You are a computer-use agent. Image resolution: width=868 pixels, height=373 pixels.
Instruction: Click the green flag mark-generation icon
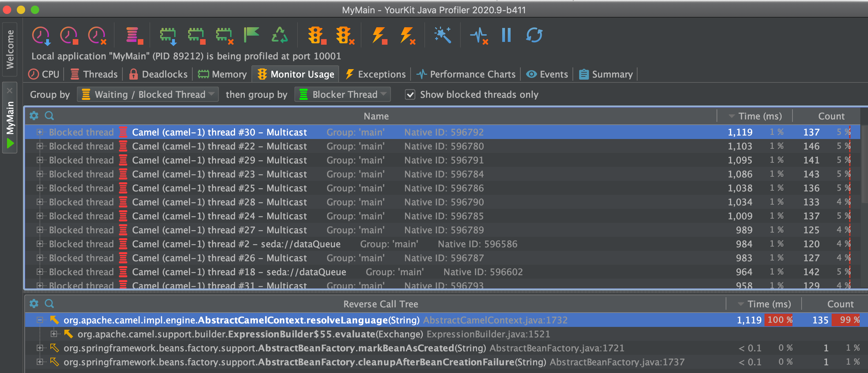coord(251,35)
